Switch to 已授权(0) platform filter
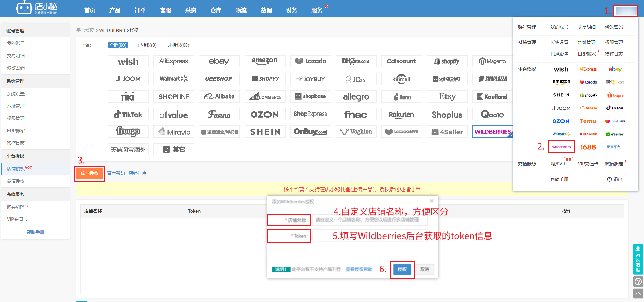The height and width of the screenshot is (302, 644). (147, 45)
